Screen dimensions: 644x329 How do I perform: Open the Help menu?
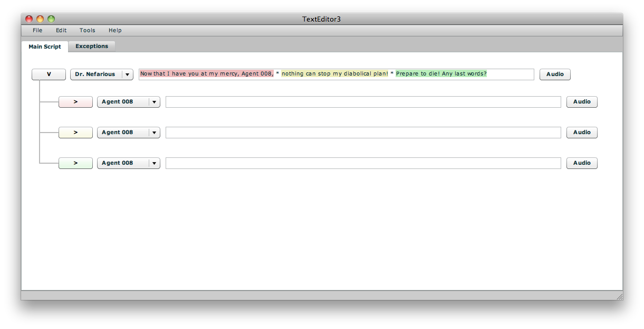pos(115,31)
